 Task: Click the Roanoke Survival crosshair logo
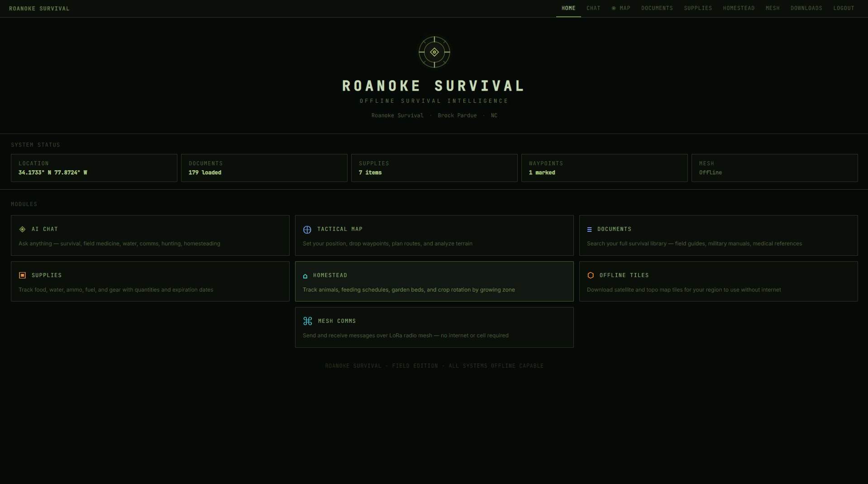pyautogui.click(x=434, y=52)
